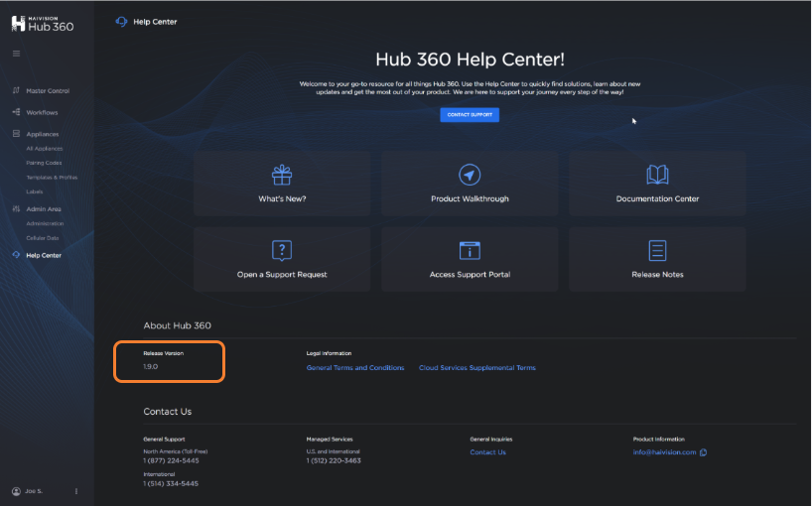Click the Contact Us link under General Inquiries

(x=487, y=452)
